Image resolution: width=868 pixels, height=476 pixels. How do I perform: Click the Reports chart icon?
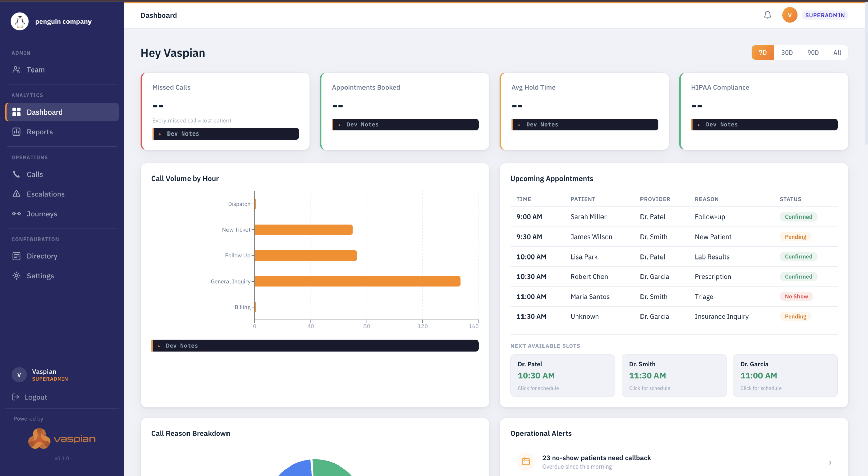(x=16, y=132)
